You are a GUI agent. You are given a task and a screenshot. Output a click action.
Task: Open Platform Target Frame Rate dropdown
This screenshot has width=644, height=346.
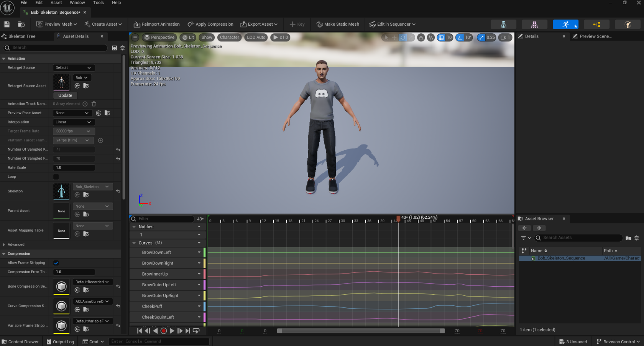pyautogui.click(x=73, y=140)
